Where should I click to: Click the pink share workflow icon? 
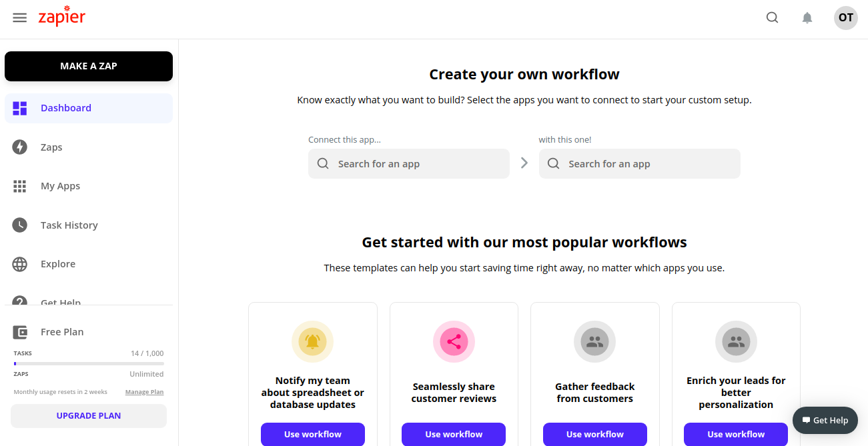pyautogui.click(x=454, y=342)
